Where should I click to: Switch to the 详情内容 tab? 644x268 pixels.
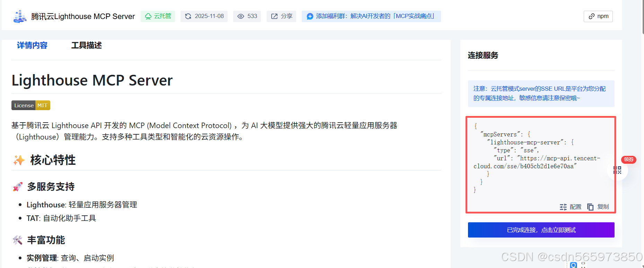[x=32, y=45]
